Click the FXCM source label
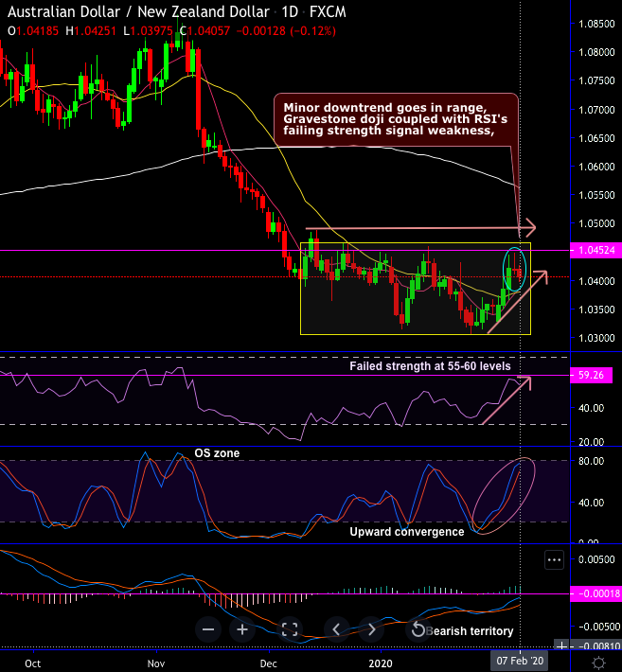Image resolution: width=622 pixels, height=672 pixels. pyautogui.click(x=328, y=12)
